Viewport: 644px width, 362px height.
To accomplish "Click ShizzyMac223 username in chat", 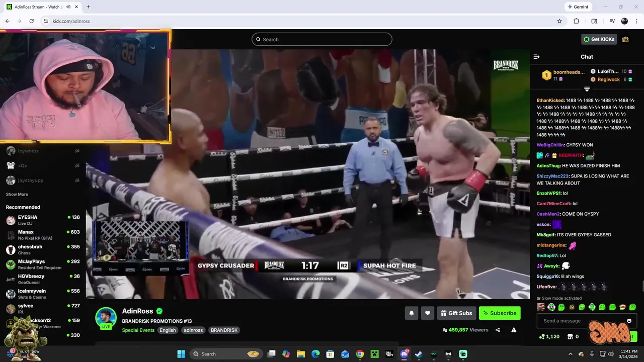I will (553, 176).
